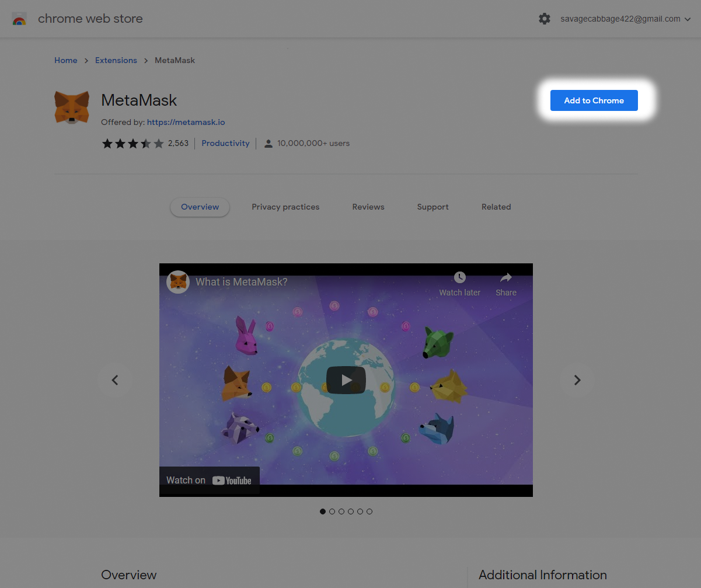
Task: Click the Add to Chrome button
Action: tap(594, 100)
